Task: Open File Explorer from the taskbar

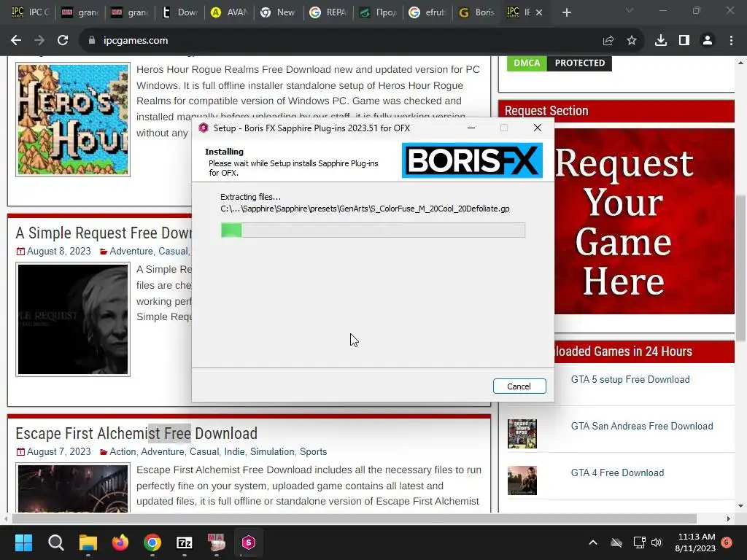Action: 88,542
